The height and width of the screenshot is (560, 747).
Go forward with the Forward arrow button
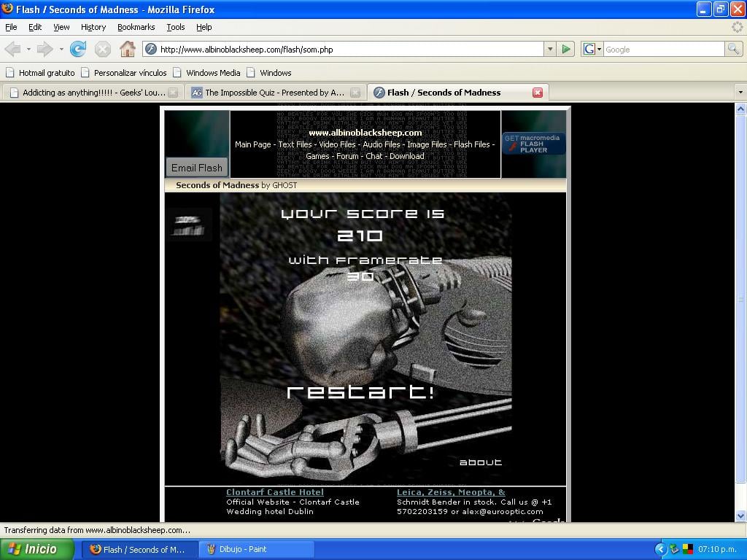(x=44, y=49)
